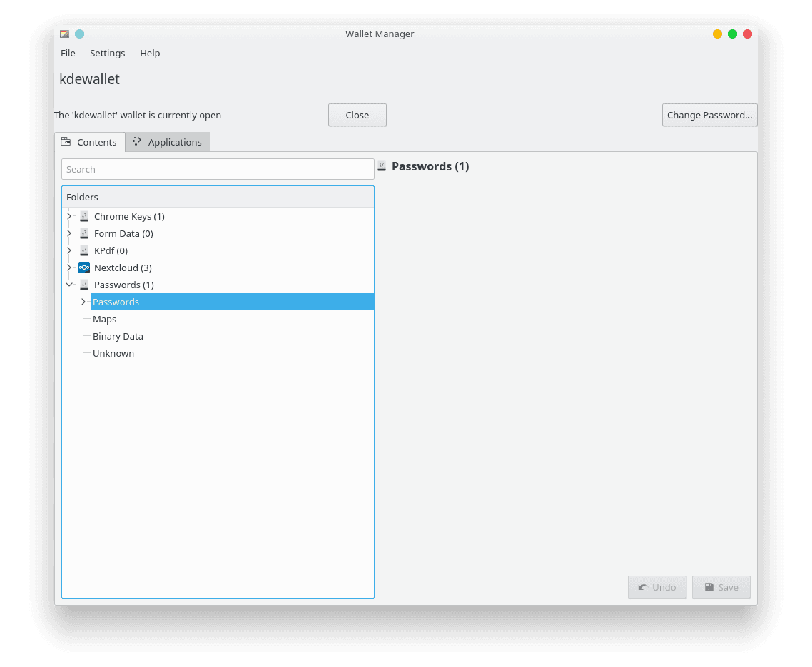Focus the Search field
The image size is (812, 667).
pos(218,169)
